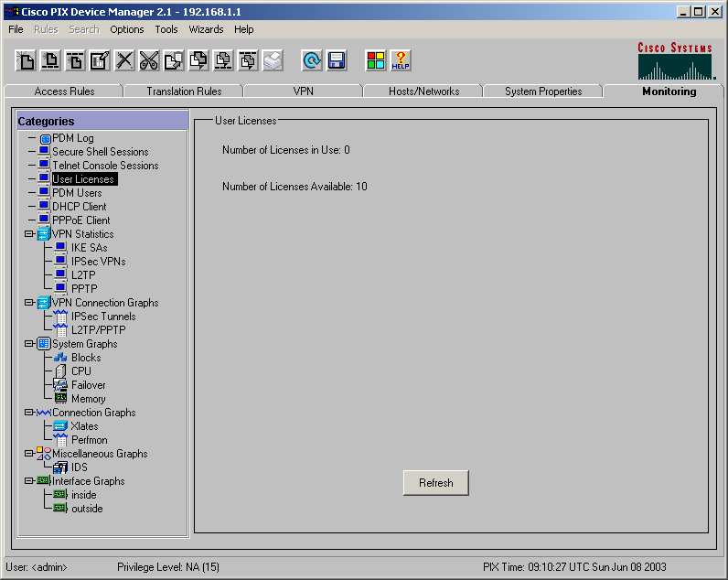Select Telnet Console Sessions in tree

point(105,166)
